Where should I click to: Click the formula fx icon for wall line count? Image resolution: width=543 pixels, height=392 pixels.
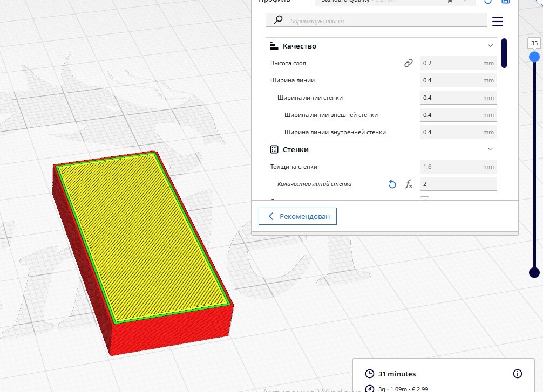(x=409, y=184)
